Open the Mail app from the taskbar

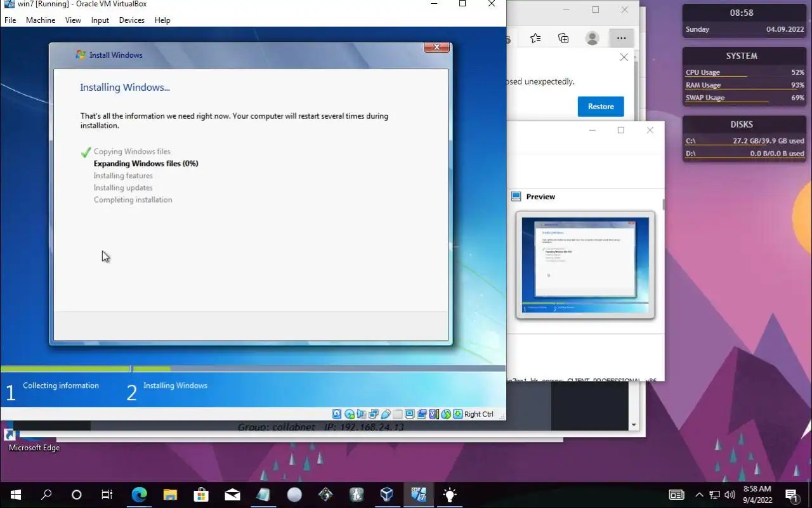pos(232,495)
